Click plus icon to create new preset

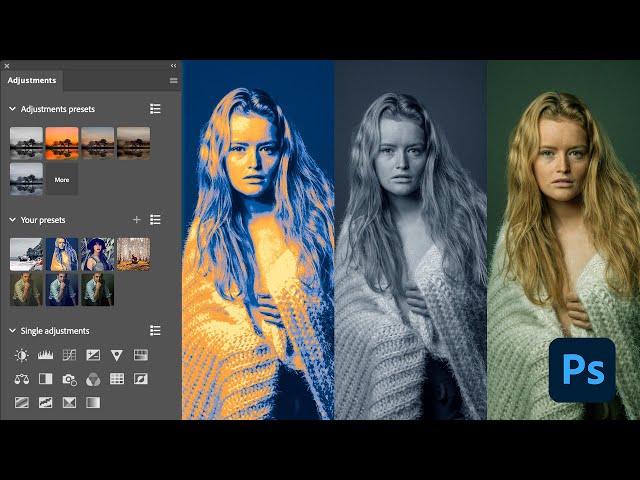click(137, 220)
